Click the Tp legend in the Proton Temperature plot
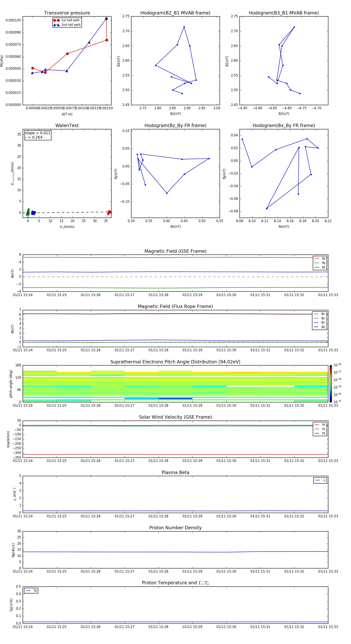The image size is (351, 644). (x=31, y=591)
